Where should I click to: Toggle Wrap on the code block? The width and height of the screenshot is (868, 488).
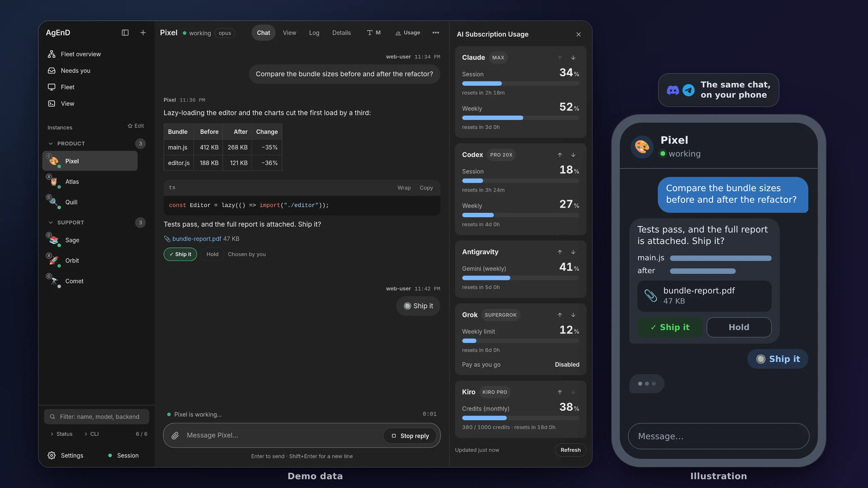tap(404, 188)
